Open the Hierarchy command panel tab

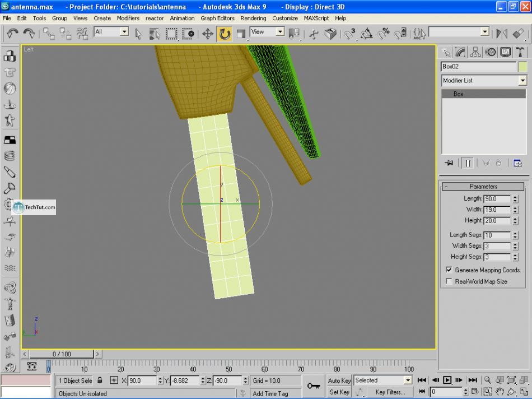click(x=475, y=52)
